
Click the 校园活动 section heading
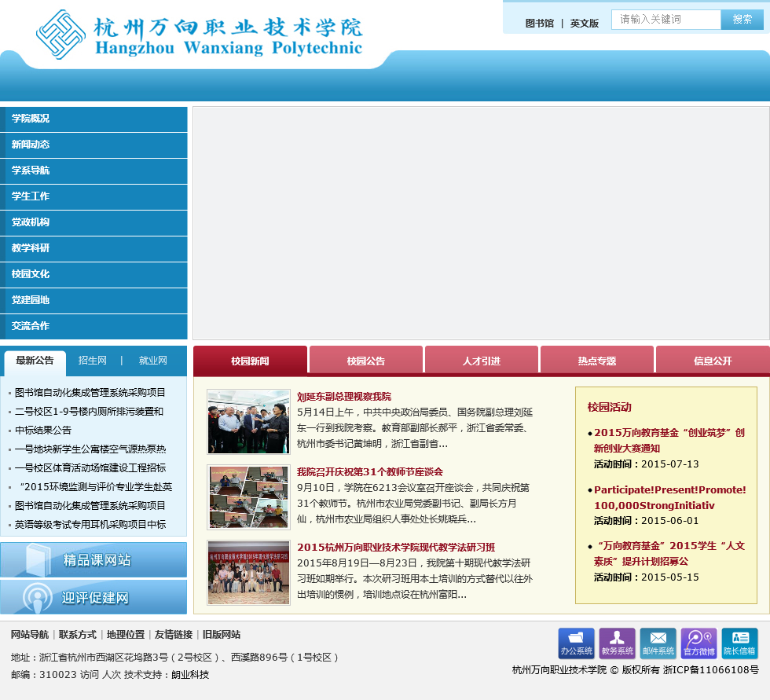[610, 407]
